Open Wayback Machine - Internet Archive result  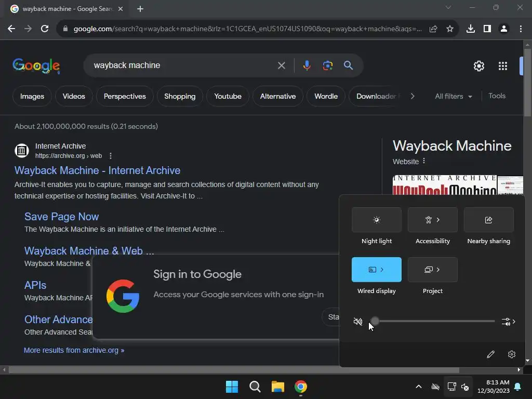(x=97, y=170)
